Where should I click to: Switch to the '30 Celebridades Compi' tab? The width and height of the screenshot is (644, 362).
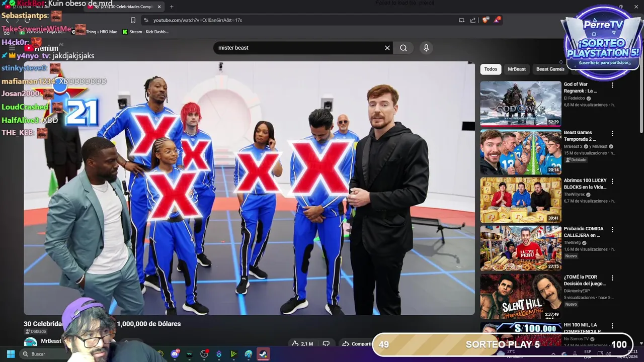coord(123,7)
